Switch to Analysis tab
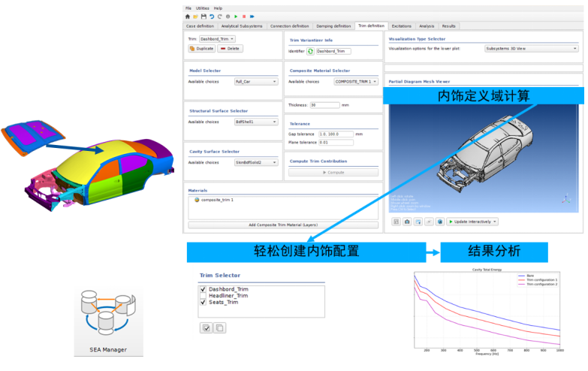 [x=427, y=26]
